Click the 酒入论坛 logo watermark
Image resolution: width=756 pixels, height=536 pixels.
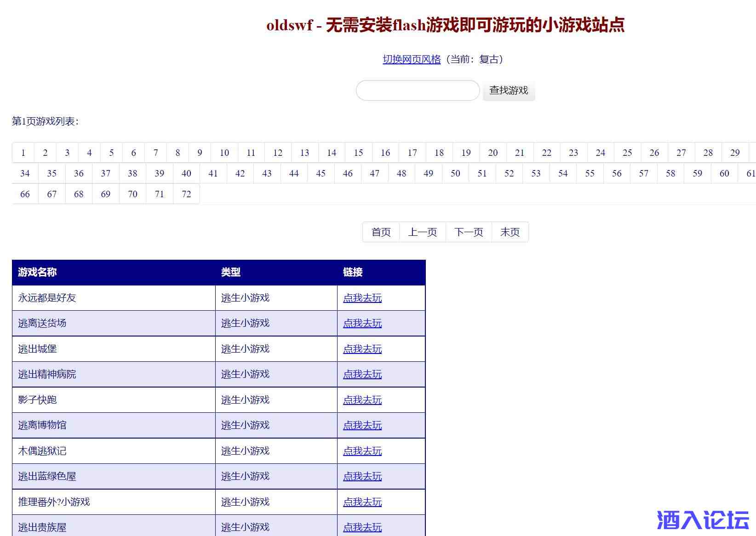pyautogui.click(x=703, y=520)
